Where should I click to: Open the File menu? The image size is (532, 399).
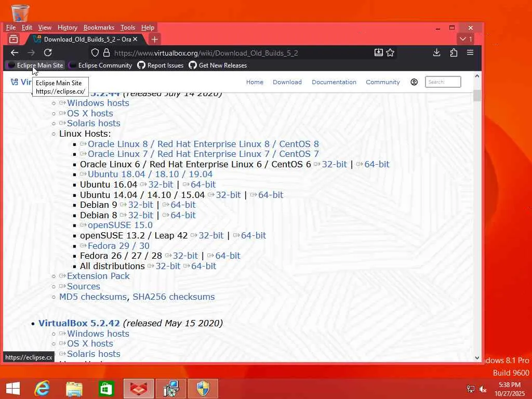pyautogui.click(x=10, y=28)
